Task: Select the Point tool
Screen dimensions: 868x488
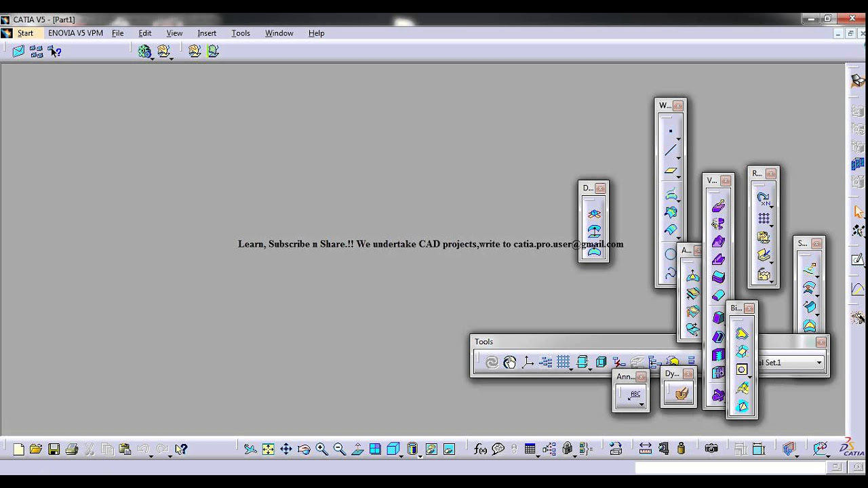Action: pos(669,130)
